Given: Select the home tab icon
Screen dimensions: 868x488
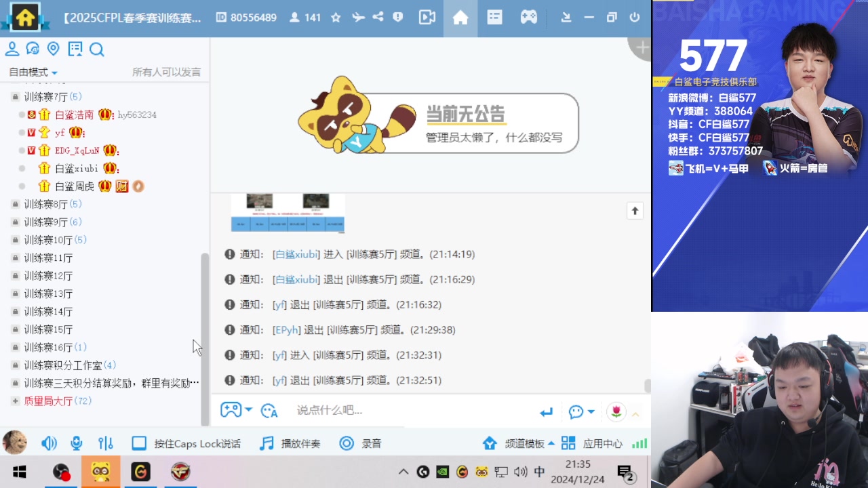Looking at the screenshot, I should pyautogui.click(x=460, y=18).
